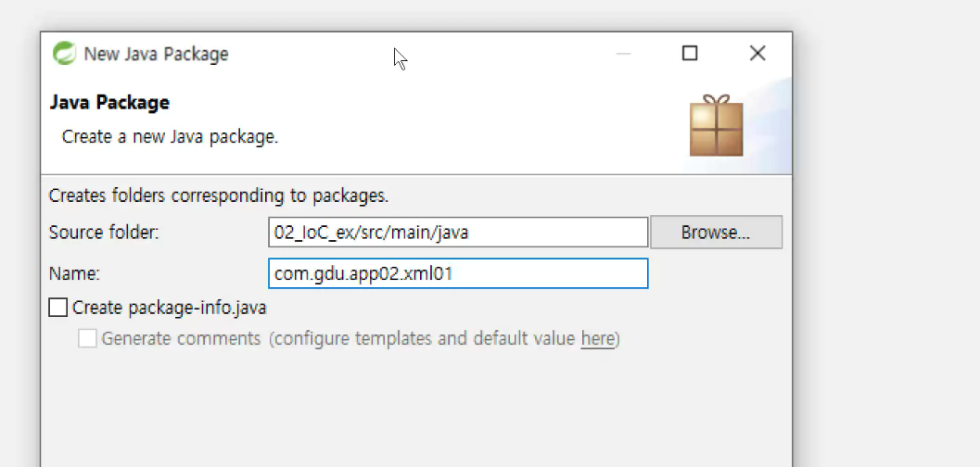
Task: Enable the Create package-info.java checkbox
Action: click(x=58, y=308)
